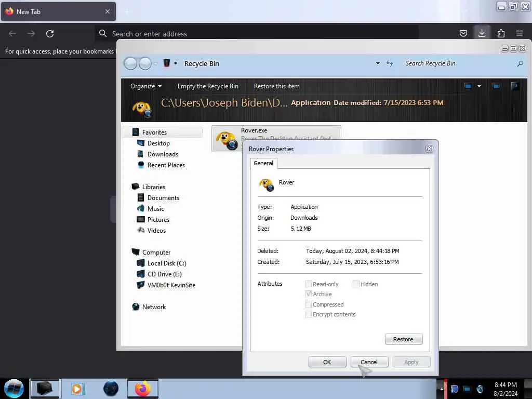Open Firefox hamburger menu
The width and height of the screenshot is (532, 399).
tap(520, 33)
